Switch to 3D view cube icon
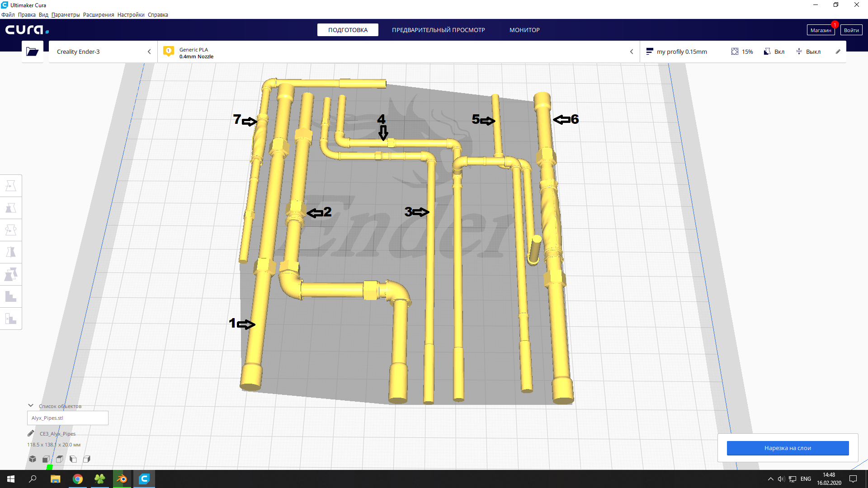Image resolution: width=868 pixels, height=488 pixels. [33, 459]
